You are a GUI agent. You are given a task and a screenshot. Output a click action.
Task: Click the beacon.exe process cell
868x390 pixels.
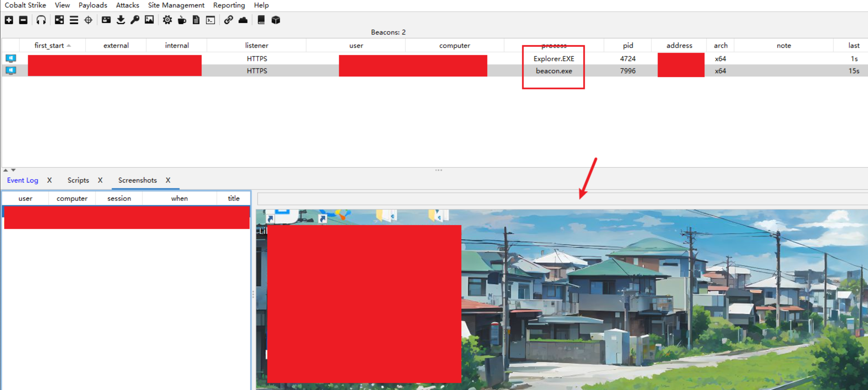click(x=554, y=71)
